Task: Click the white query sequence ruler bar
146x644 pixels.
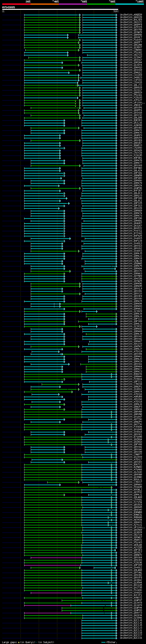Action: pos(60,9)
